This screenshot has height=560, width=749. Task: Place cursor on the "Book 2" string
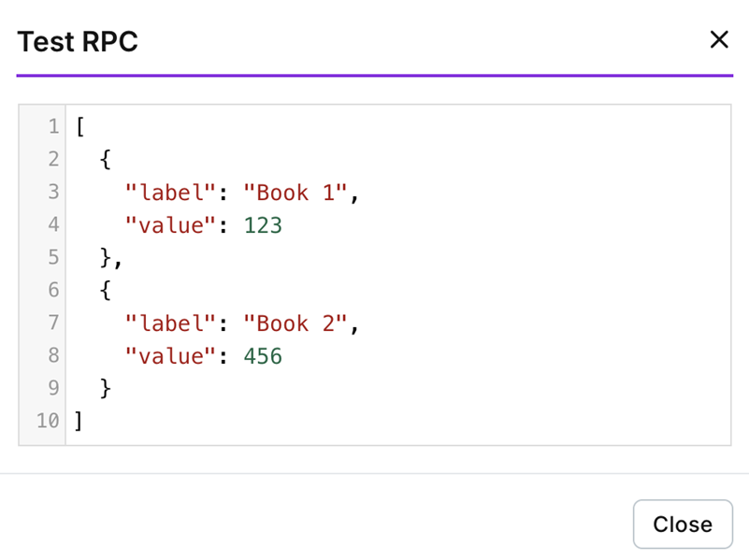click(295, 323)
